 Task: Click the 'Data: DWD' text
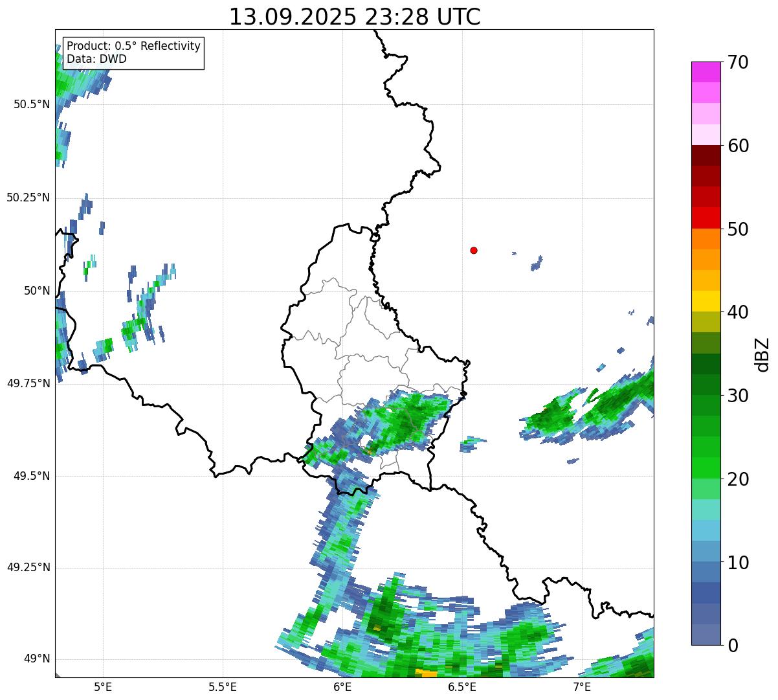pyautogui.click(x=96, y=59)
